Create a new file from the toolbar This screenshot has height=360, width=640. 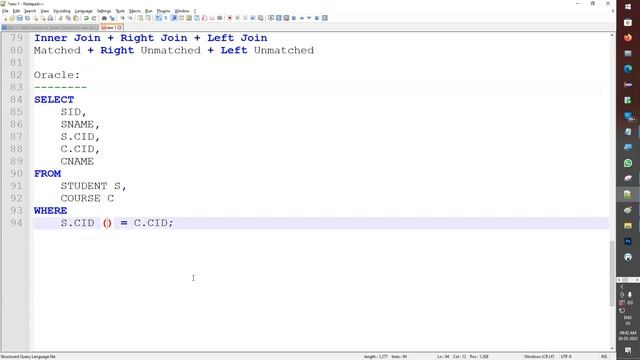tap(5, 18)
